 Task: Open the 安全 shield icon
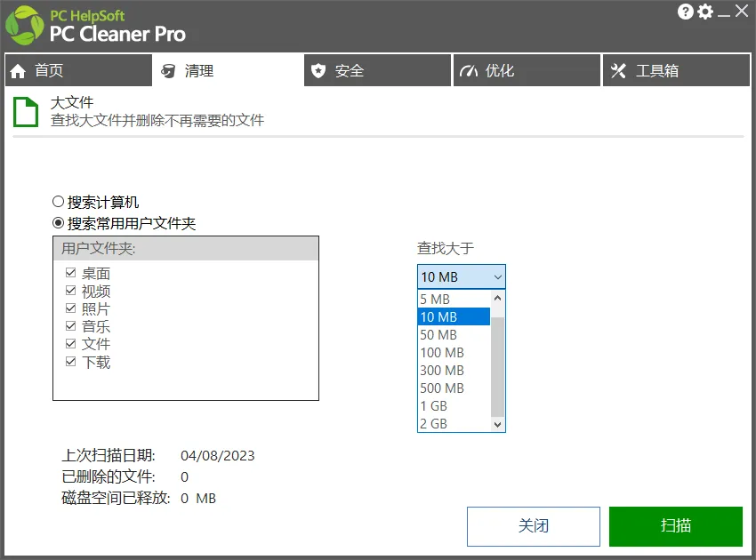[319, 71]
